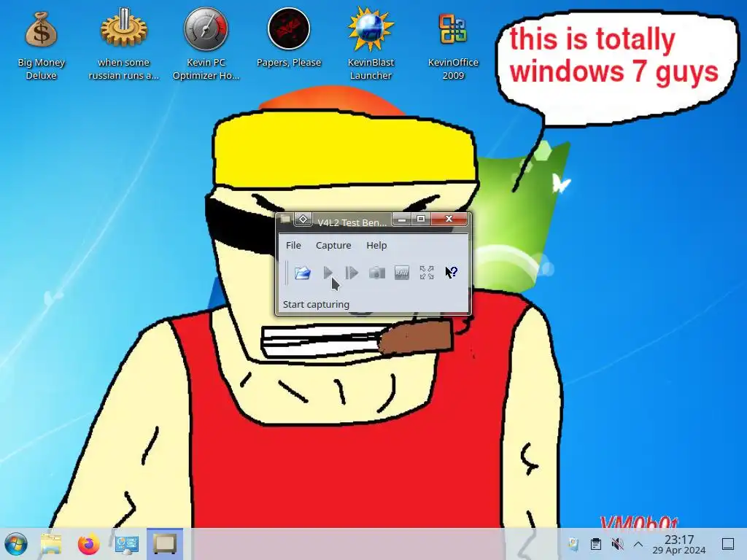Viewport: 747px width, 560px height.
Task: Click the capture step-frame icon
Action: point(352,273)
